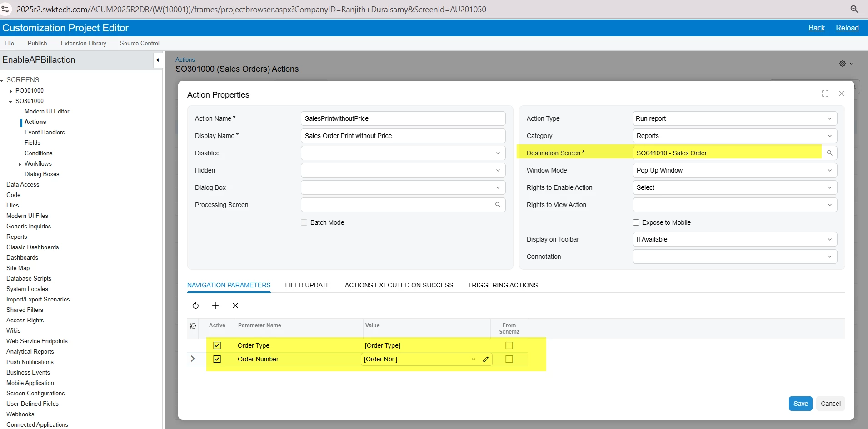868x429 pixels.
Task: Open Generic Inquiries in navigation
Action: tap(29, 226)
